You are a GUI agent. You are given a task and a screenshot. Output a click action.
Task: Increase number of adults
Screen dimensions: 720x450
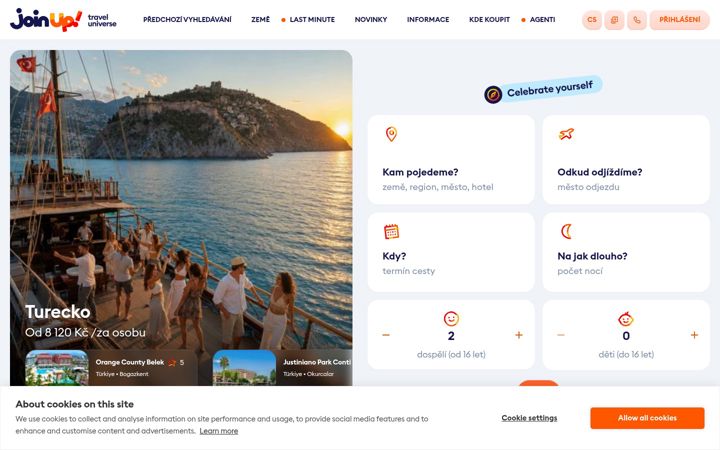coord(519,335)
